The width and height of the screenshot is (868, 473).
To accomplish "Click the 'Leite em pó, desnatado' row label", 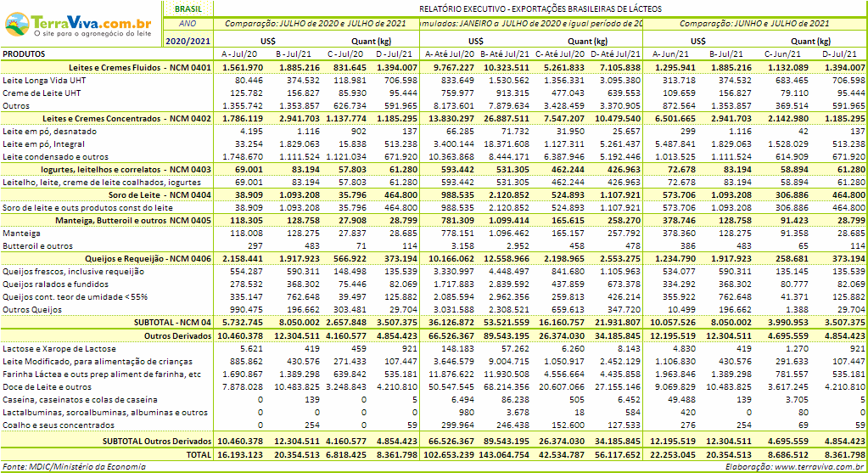I will [49, 132].
